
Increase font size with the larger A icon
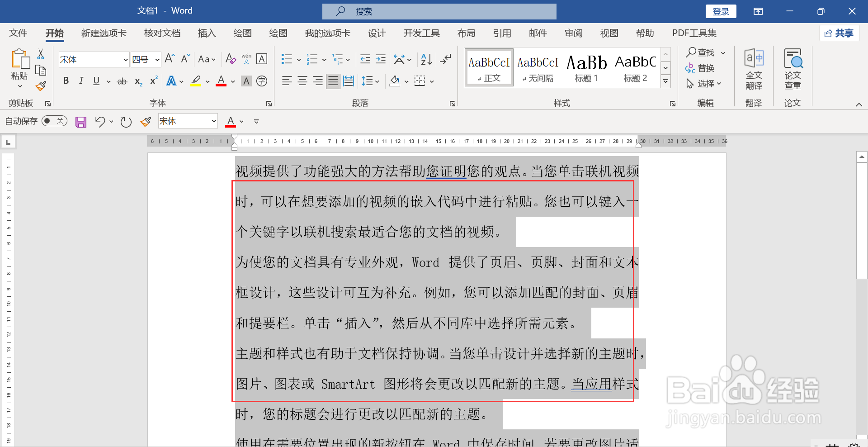pyautogui.click(x=170, y=59)
